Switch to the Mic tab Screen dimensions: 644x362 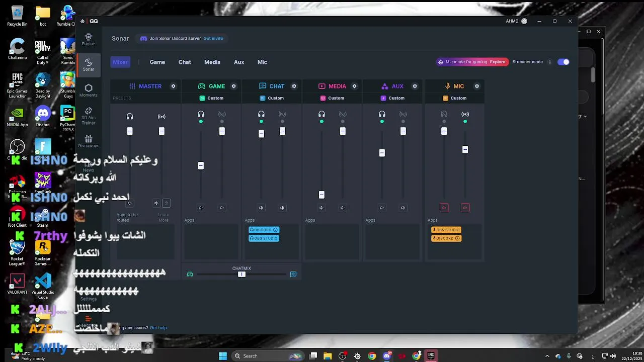pos(262,62)
